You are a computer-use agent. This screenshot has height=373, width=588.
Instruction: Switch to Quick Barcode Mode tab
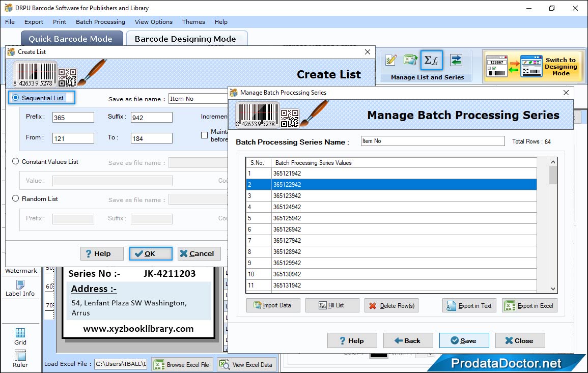click(72, 39)
